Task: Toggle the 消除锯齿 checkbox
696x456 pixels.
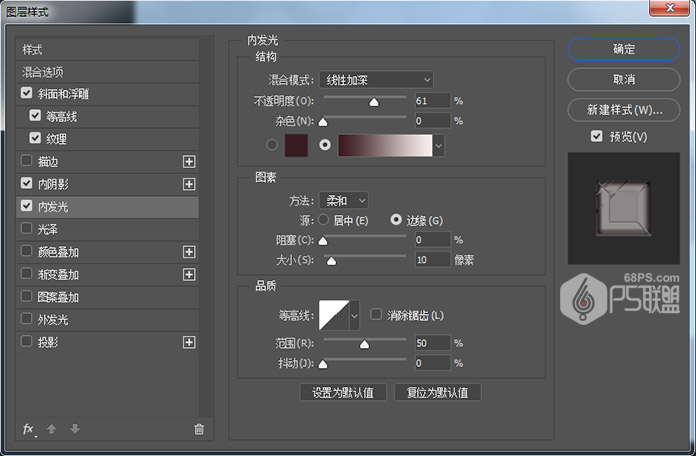Action: tap(376, 315)
